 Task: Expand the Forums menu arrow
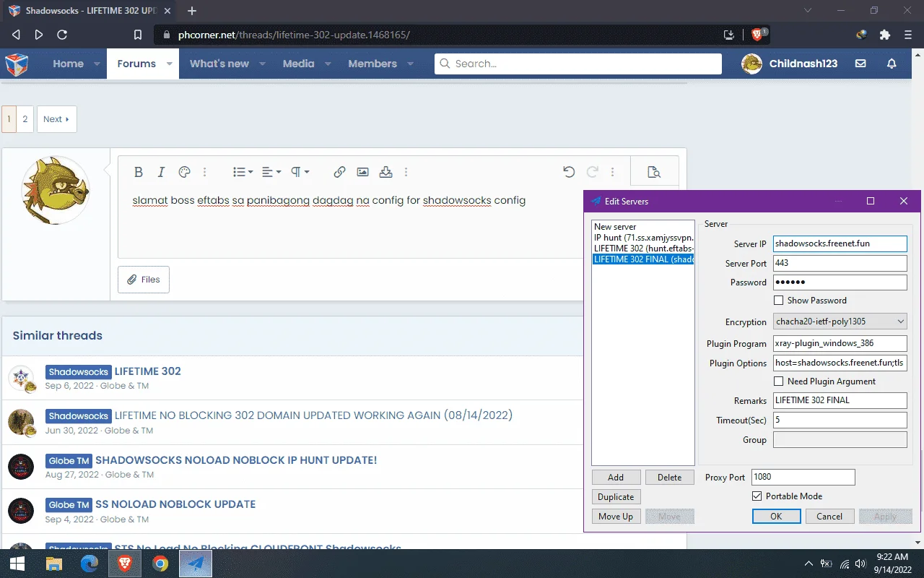pyautogui.click(x=170, y=64)
